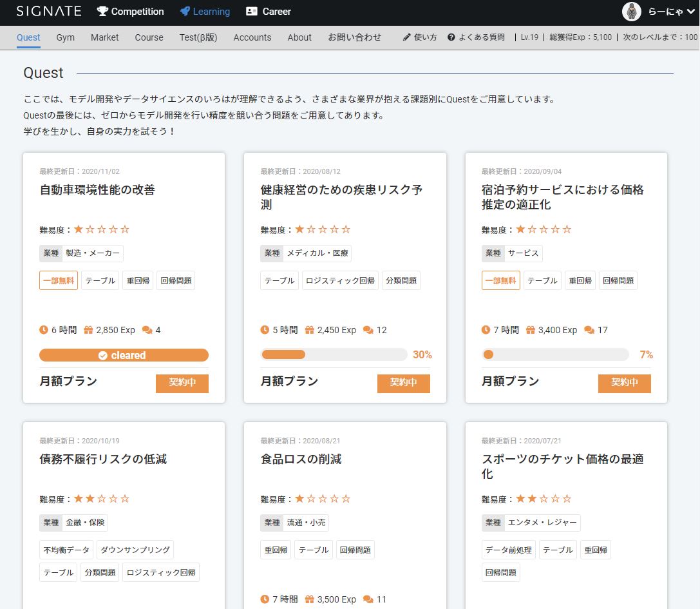Click the pencil icon for 使い方

click(406, 37)
